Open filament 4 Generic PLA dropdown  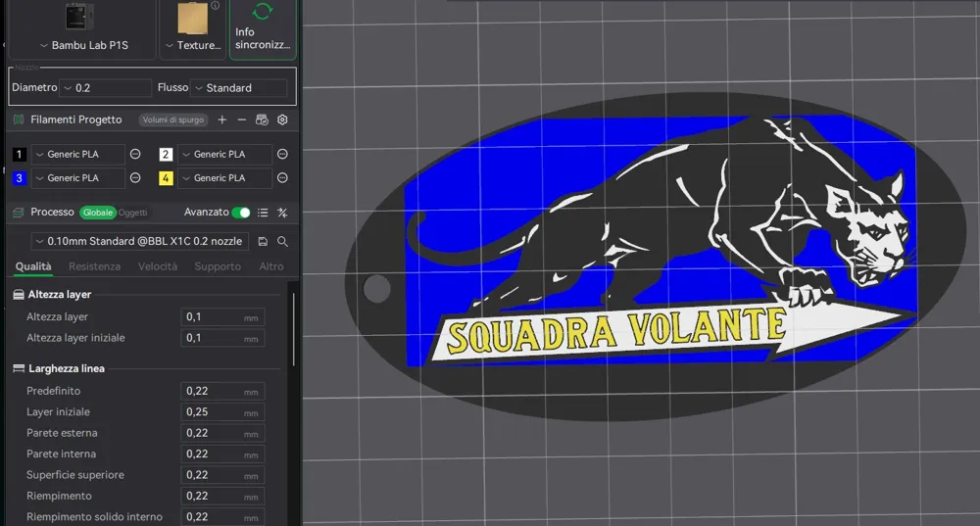point(224,178)
